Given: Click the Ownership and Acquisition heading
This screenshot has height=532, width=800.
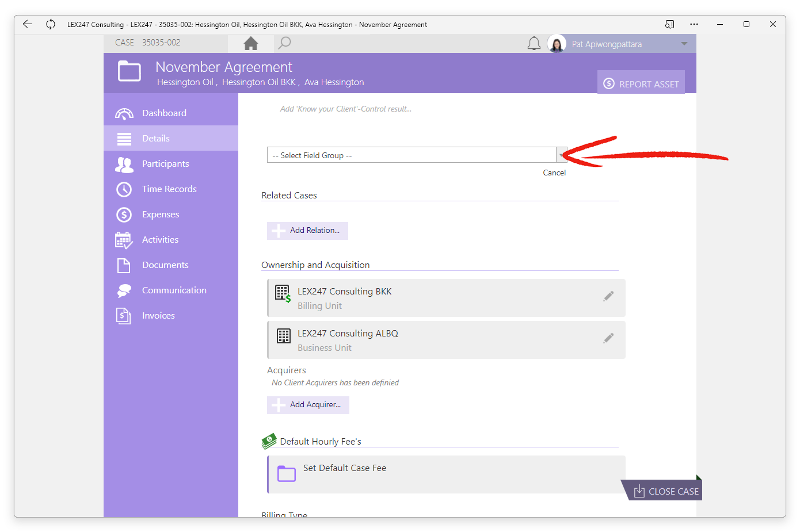Looking at the screenshot, I should (x=315, y=265).
